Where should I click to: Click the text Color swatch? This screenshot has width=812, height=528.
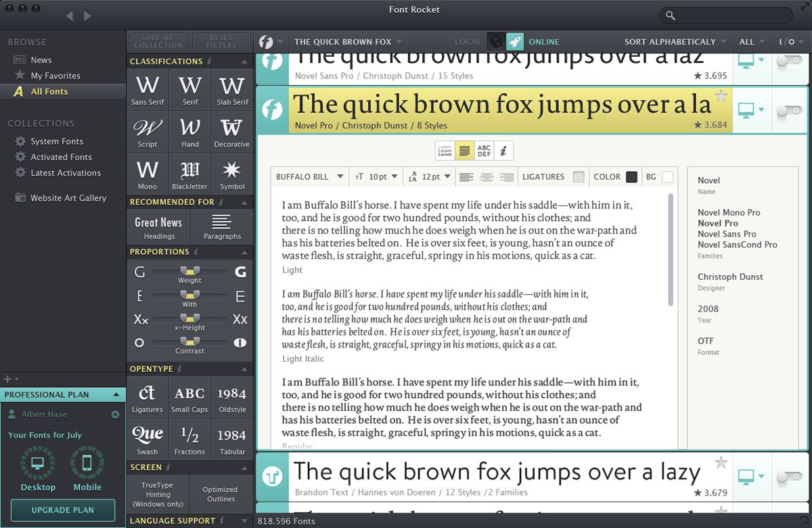[x=631, y=177]
